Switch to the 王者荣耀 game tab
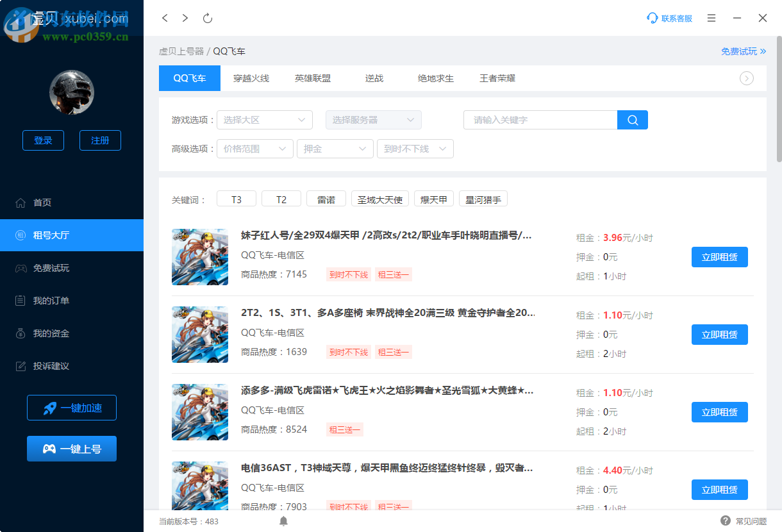Screen dimensions: 782x532 tap(497, 78)
